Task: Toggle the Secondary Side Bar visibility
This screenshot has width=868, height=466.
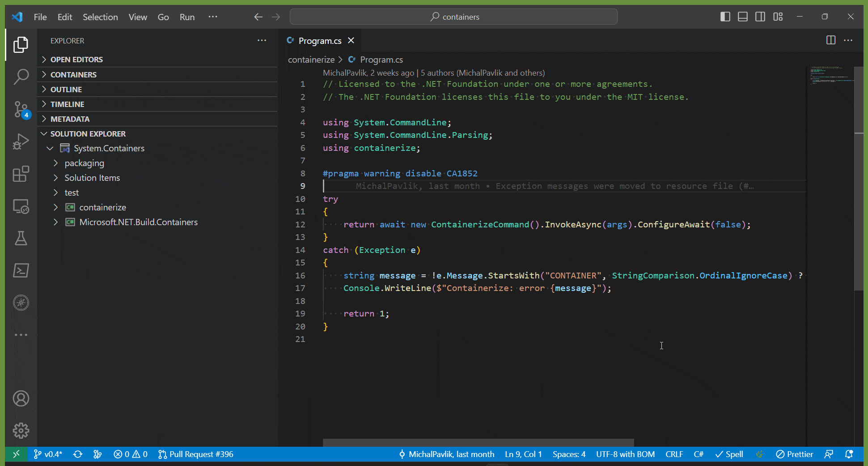Action: click(760, 17)
